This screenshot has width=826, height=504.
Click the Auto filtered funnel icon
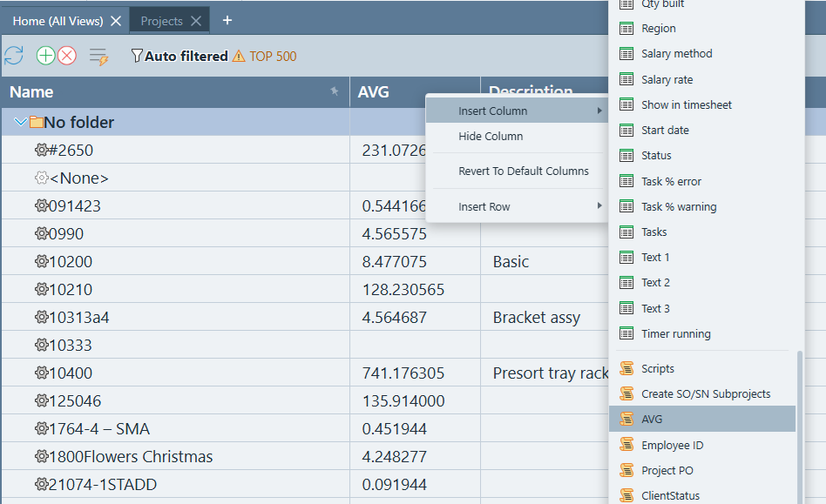(137, 56)
